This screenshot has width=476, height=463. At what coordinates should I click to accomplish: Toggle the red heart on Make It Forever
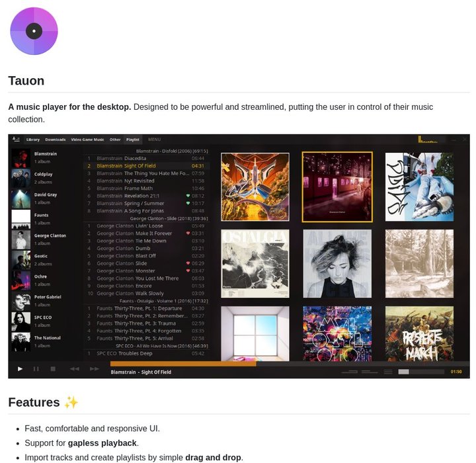pos(188,233)
